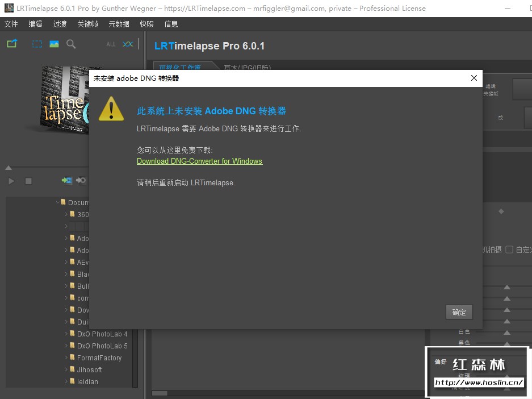The image size is (532, 399).
Task: Open Download DNG-Converter for Windows link
Action: (x=199, y=161)
